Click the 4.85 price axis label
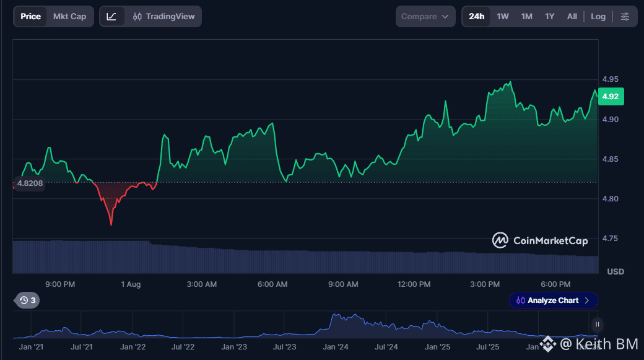This screenshot has width=644, height=360. tap(611, 159)
